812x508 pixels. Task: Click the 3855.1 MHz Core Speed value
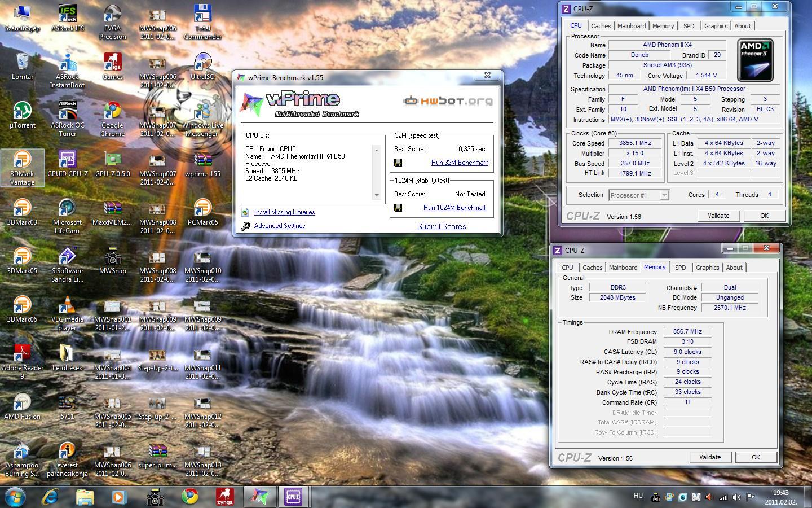click(x=635, y=143)
